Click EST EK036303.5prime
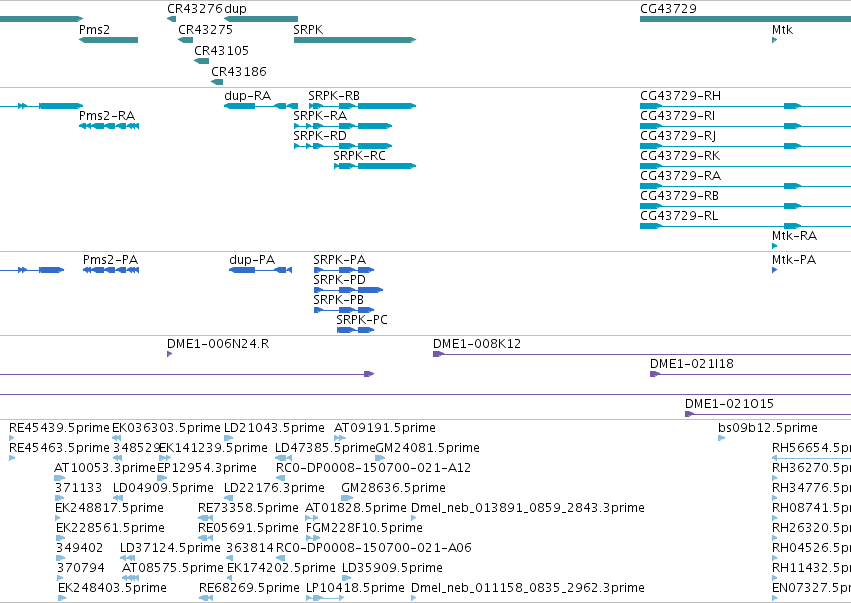The height and width of the screenshot is (603, 851). click(x=116, y=438)
